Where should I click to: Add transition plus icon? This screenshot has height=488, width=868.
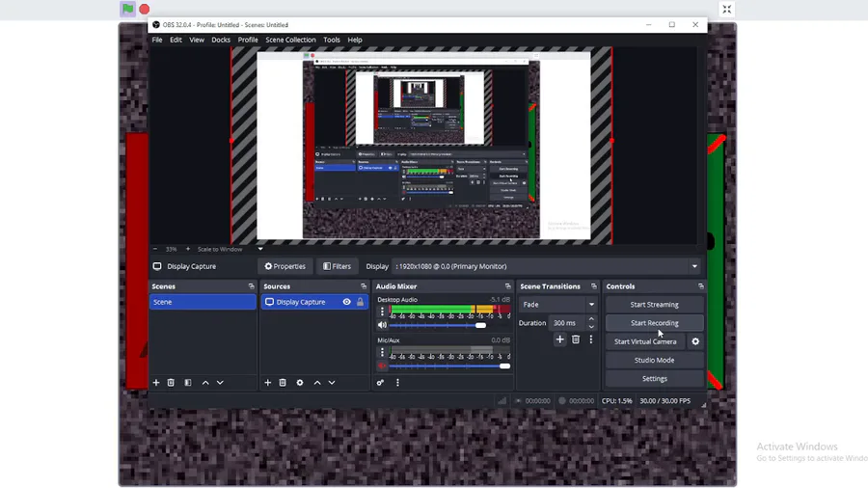(559, 339)
